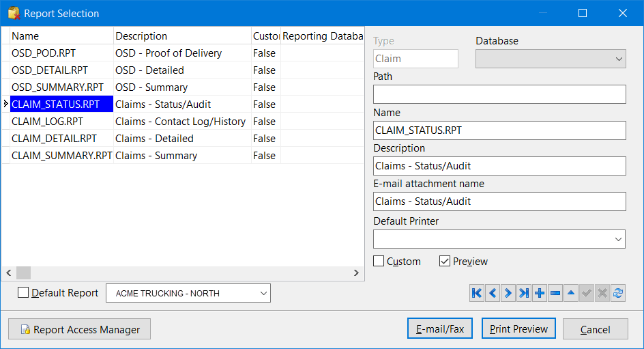Click the Print Preview button
The image size is (644, 349).
pos(518,329)
